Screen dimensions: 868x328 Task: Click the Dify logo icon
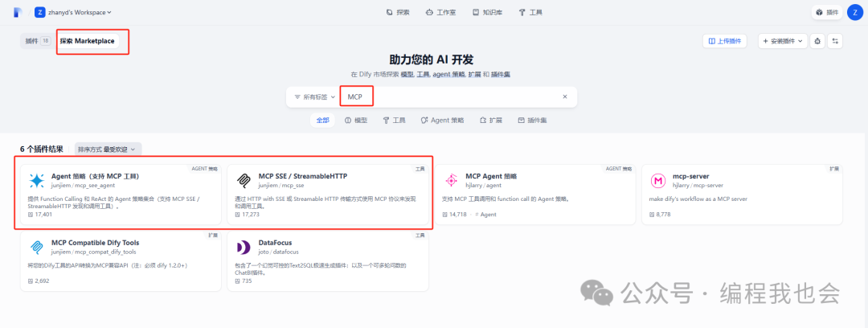(18, 12)
